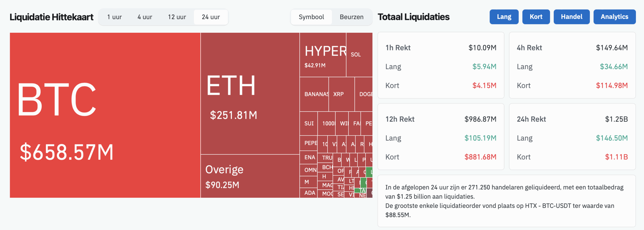Select the 24 uur timeframe tab
This screenshot has width=644, height=230.
(211, 17)
